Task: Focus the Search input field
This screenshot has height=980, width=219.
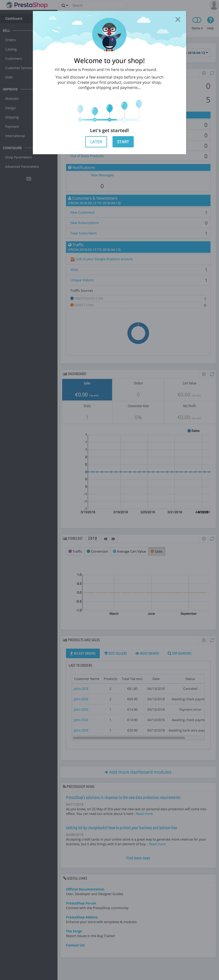Action: tap(99, 5)
